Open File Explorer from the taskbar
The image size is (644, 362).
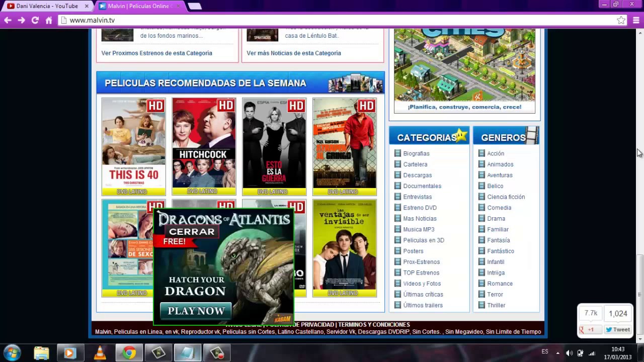pos(41,353)
